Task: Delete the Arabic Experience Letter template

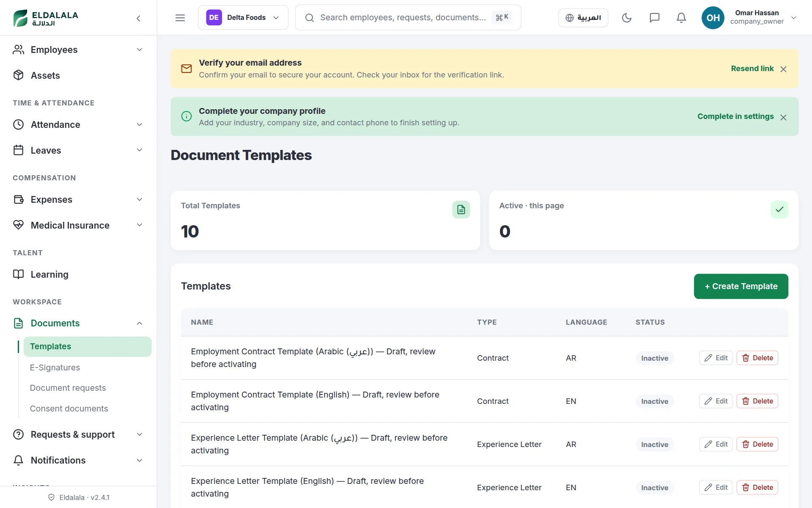Action: (x=757, y=444)
